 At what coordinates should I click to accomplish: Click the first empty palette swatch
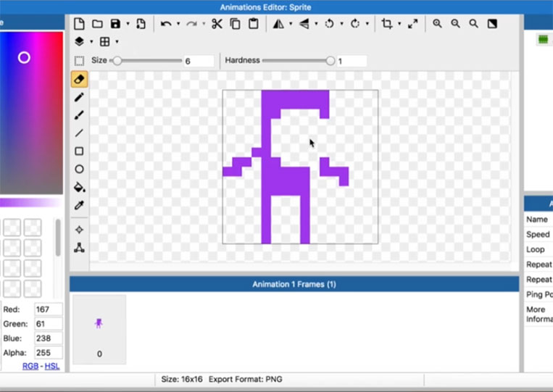click(12, 228)
